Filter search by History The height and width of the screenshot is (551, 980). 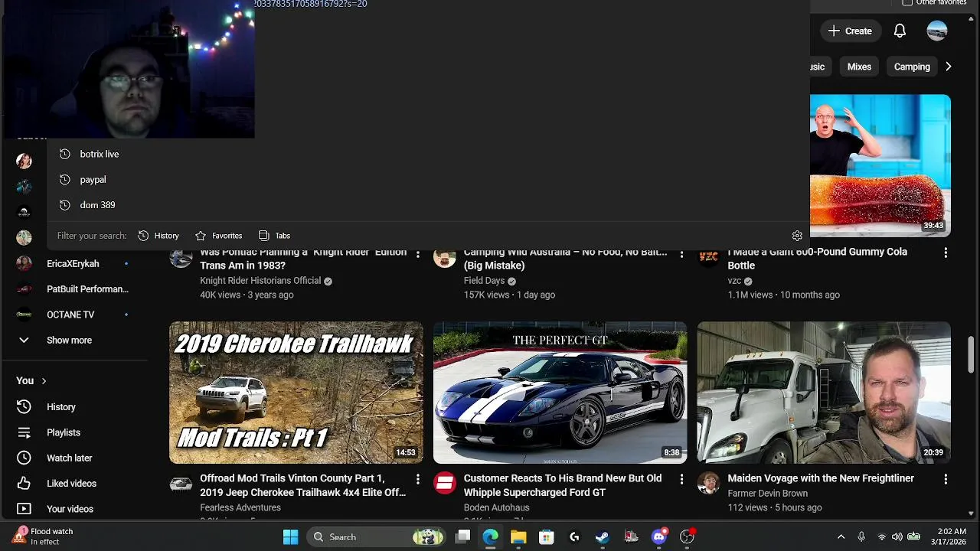coord(158,236)
